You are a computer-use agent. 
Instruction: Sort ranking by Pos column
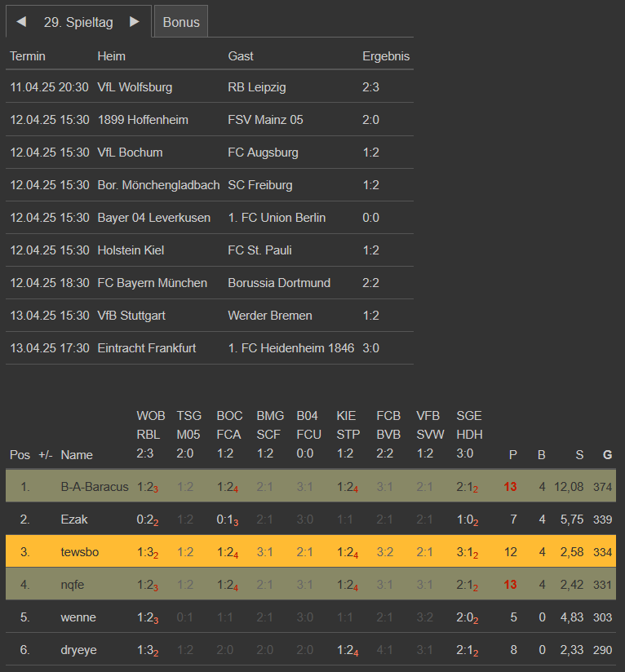[x=20, y=455]
